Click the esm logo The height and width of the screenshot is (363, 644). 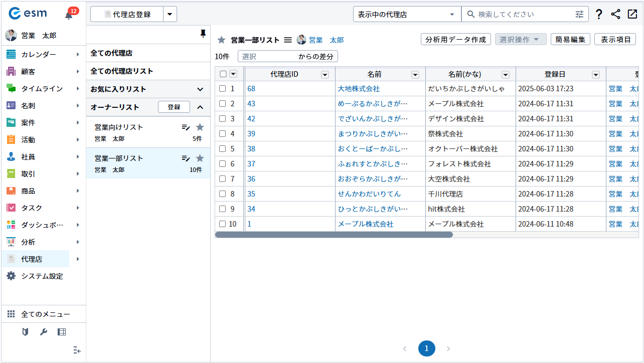(x=28, y=14)
